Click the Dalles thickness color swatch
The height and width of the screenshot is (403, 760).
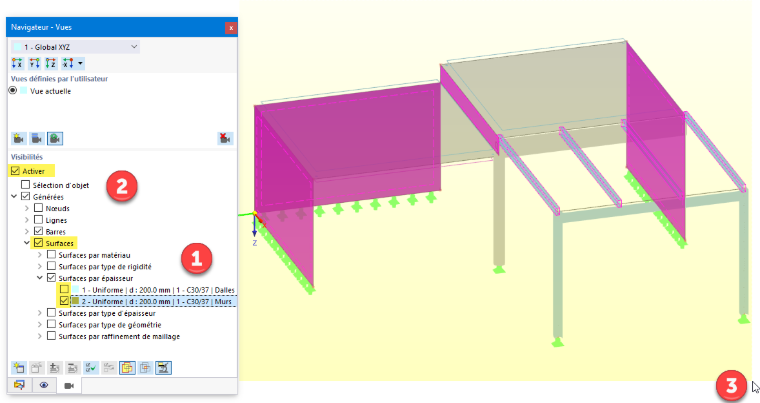click(x=76, y=290)
